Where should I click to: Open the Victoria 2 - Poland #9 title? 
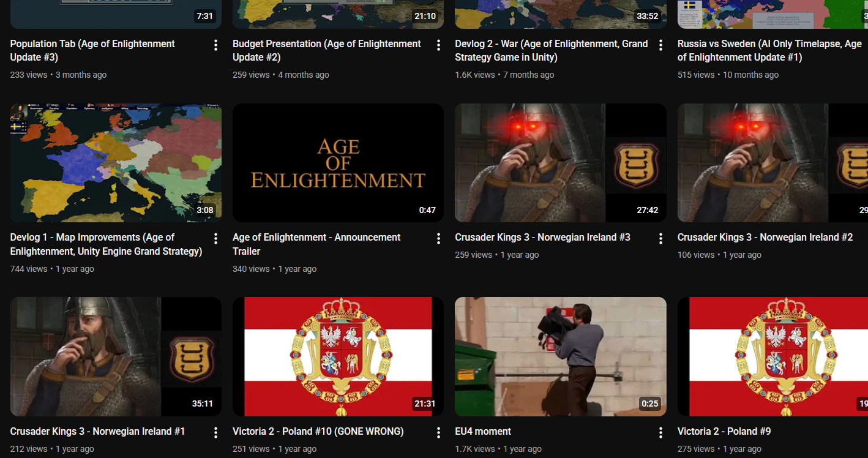pyautogui.click(x=724, y=432)
